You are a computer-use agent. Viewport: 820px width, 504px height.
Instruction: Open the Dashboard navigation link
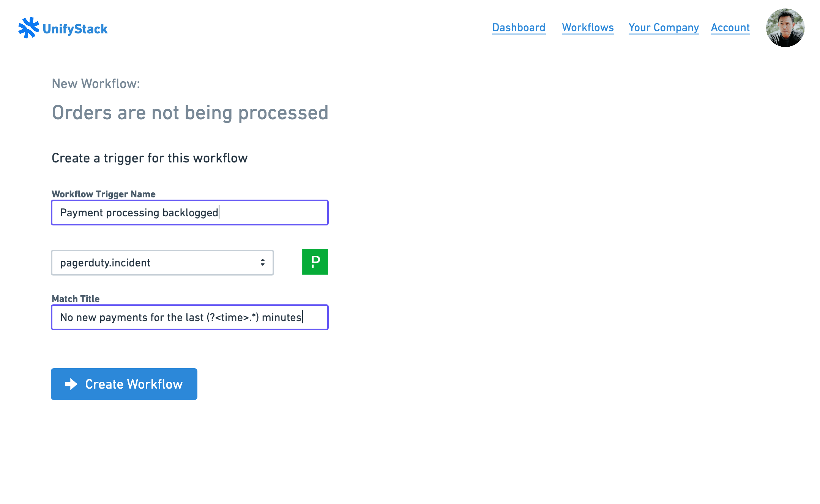click(519, 28)
